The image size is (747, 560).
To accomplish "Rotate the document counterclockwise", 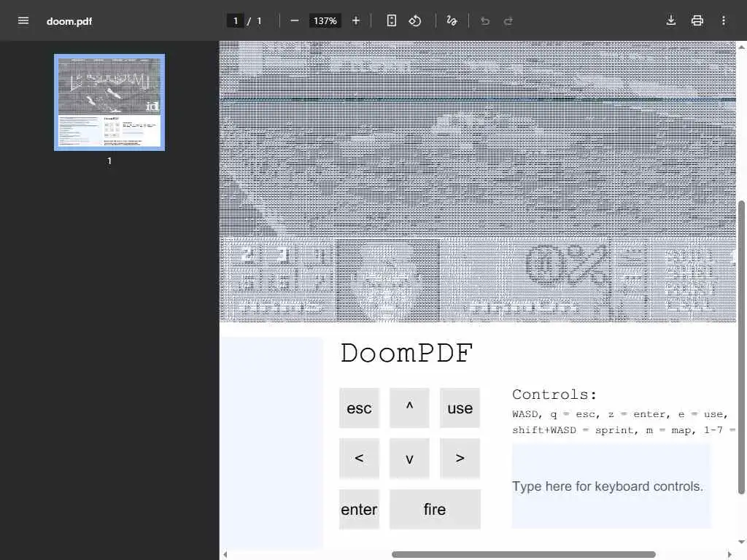I will pos(415,20).
